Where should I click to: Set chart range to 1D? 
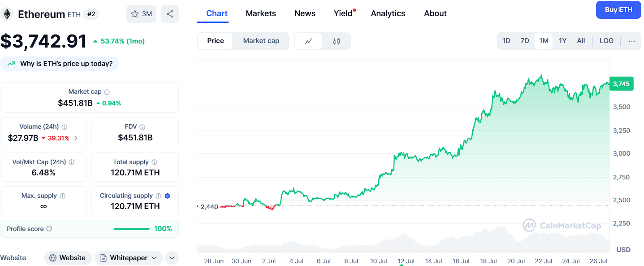[506, 41]
